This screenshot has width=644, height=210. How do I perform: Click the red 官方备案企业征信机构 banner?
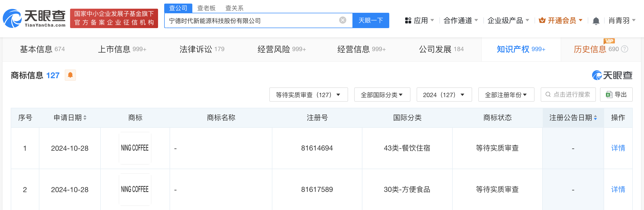point(114,18)
